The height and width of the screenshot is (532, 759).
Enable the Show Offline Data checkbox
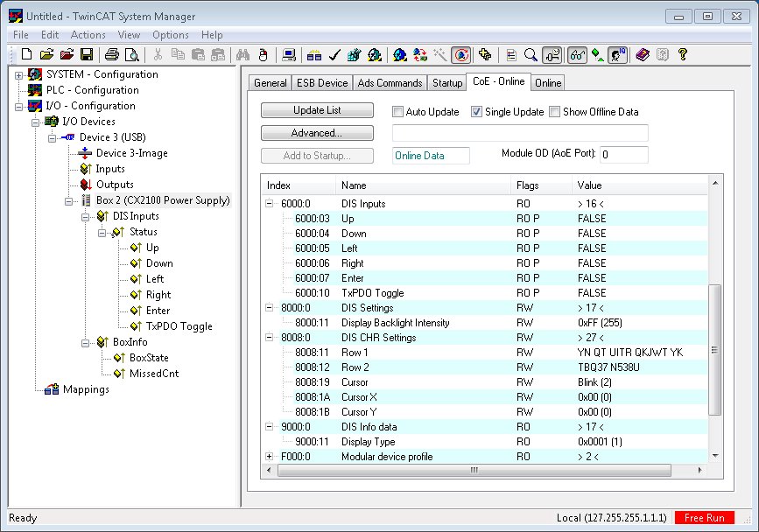(555, 112)
